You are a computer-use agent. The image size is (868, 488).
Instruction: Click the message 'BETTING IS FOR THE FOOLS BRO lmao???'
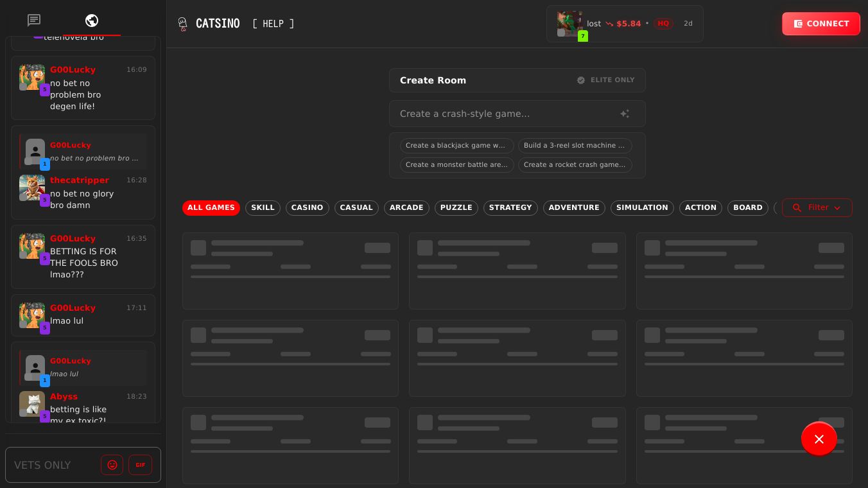click(x=84, y=263)
